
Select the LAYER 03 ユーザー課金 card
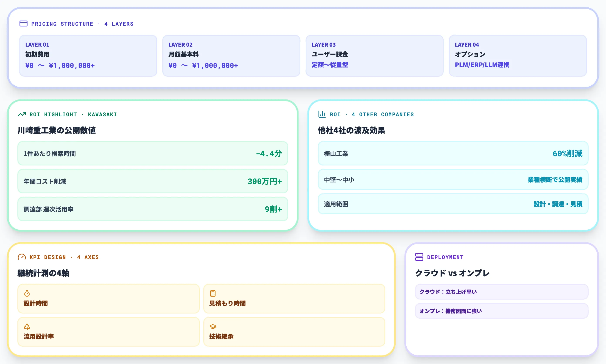coord(374,56)
